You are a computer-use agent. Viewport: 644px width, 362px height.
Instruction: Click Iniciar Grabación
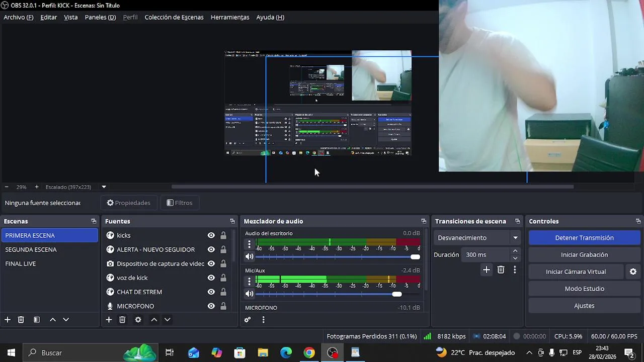click(584, 255)
